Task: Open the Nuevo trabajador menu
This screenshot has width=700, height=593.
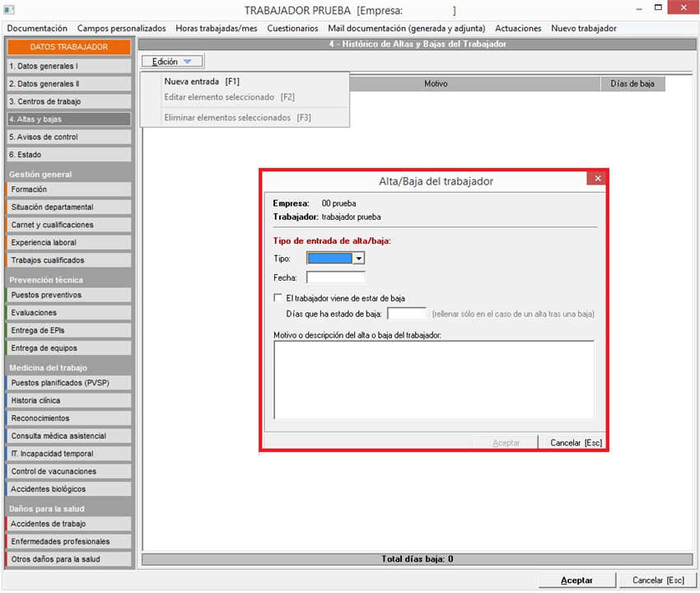Action: point(584,28)
